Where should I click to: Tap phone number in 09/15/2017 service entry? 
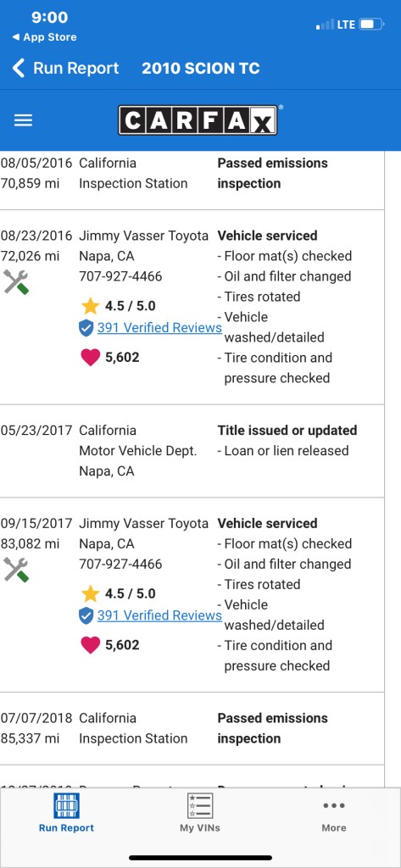[120, 564]
